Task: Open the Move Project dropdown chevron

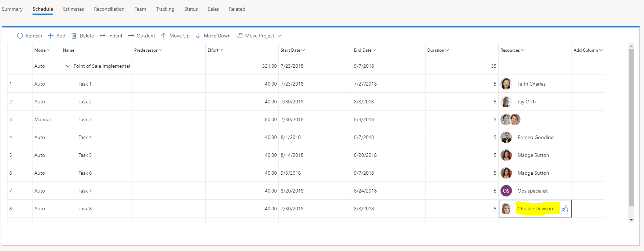Action: [280, 36]
